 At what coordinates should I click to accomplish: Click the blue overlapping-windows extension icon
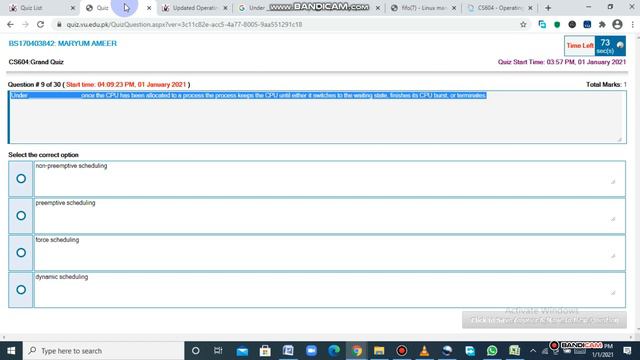coord(542,24)
